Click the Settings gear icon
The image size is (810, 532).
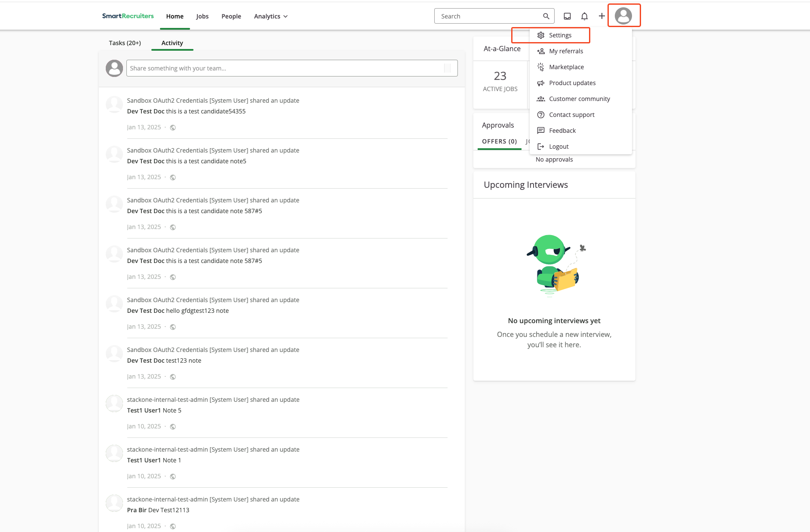coord(541,35)
